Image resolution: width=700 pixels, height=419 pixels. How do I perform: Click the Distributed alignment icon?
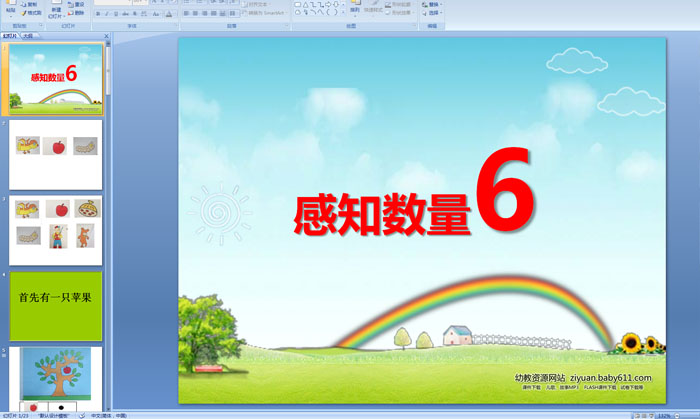[222, 14]
